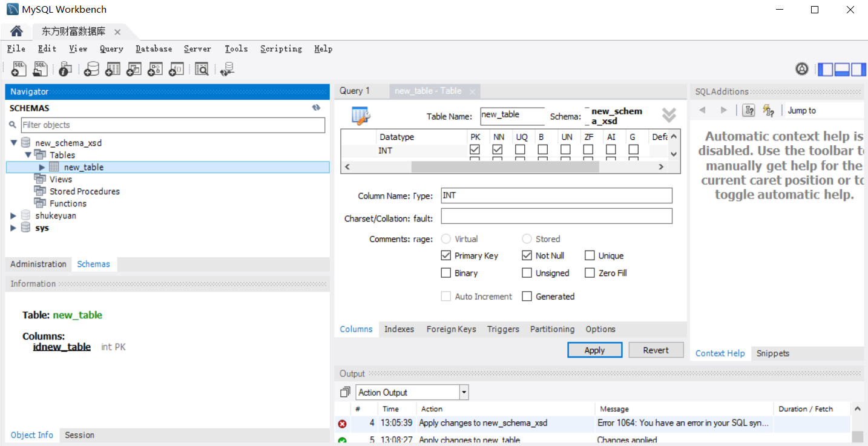868x446 pixels.
Task: Open the Action Output dropdown
Action: pos(464,392)
